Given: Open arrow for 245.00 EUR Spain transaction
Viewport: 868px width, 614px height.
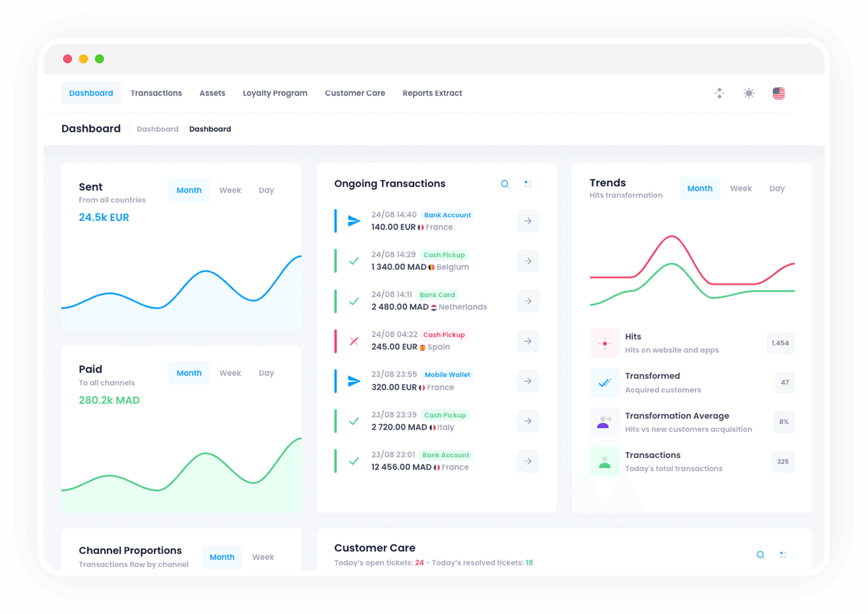Looking at the screenshot, I should [x=528, y=341].
